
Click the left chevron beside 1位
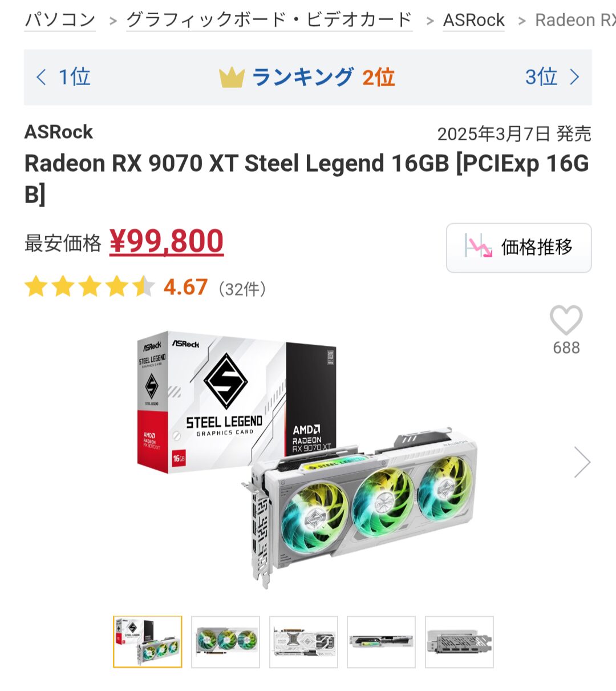click(41, 77)
